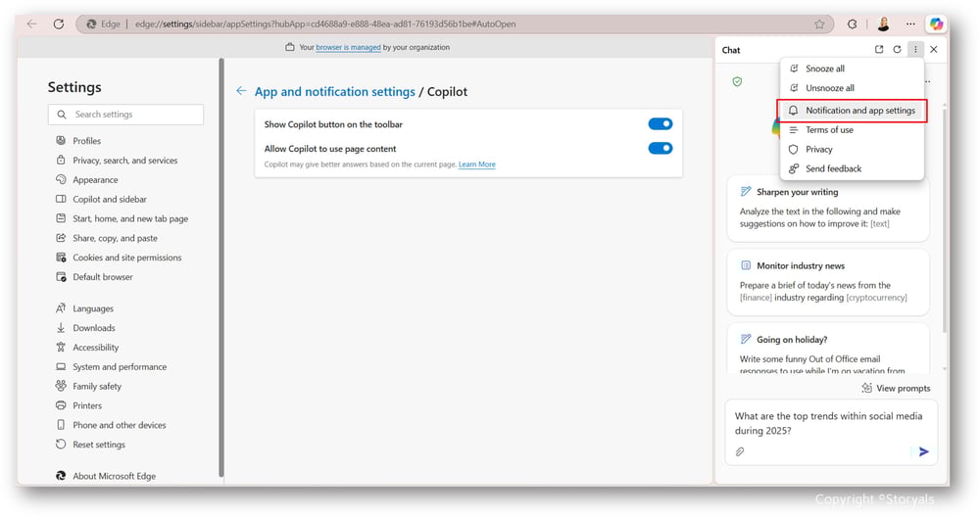Image resolution: width=980 pixels, height=517 pixels.
Task: Refresh the Chat pane
Action: [897, 49]
